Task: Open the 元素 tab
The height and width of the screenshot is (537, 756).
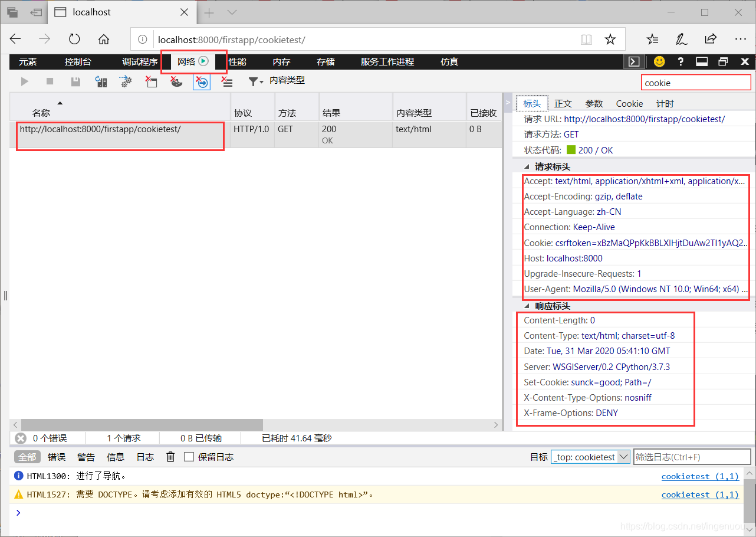Action: tap(27, 61)
